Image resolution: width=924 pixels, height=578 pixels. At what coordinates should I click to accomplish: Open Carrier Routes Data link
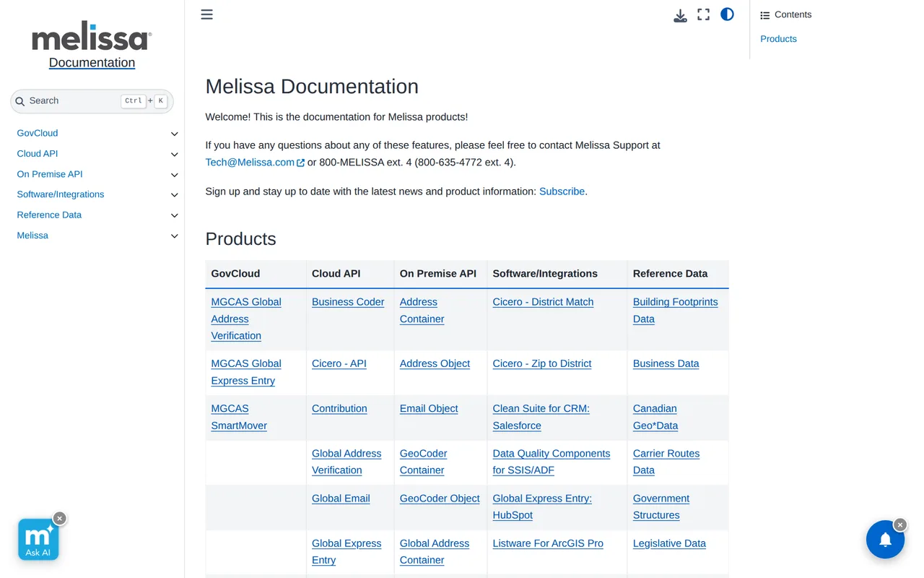[666, 462]
